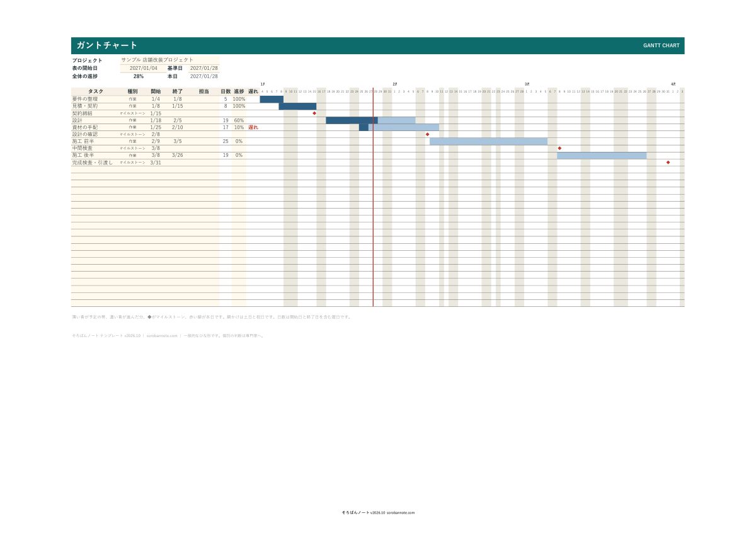Select the task name 見積・契約
Screen dimensions: 756x535
click(85, 106)
